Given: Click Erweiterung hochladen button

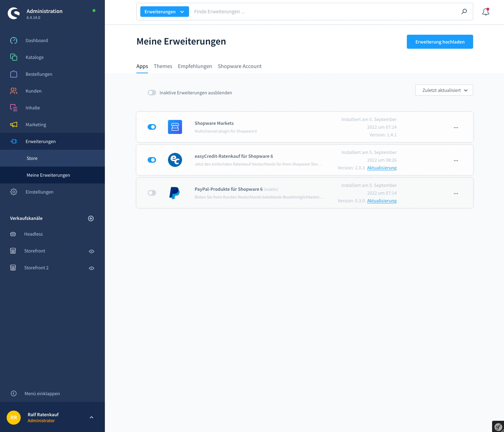Looking at the screenshot, I should click(440, 42).
